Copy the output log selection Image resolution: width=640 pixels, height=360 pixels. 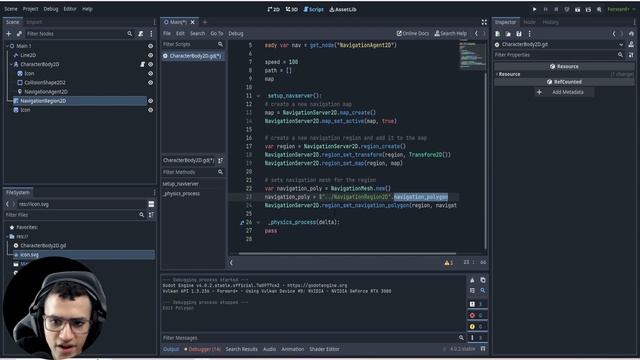[483, 280]
